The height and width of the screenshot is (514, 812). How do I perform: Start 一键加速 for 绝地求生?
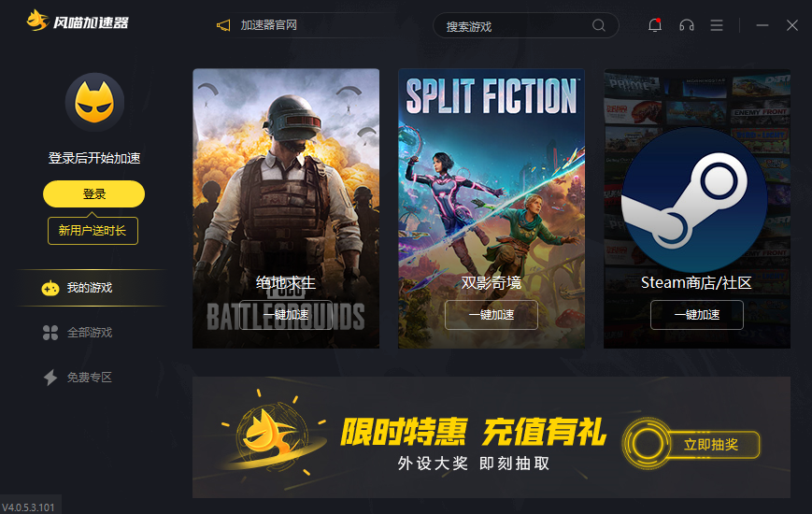[286, 315]
